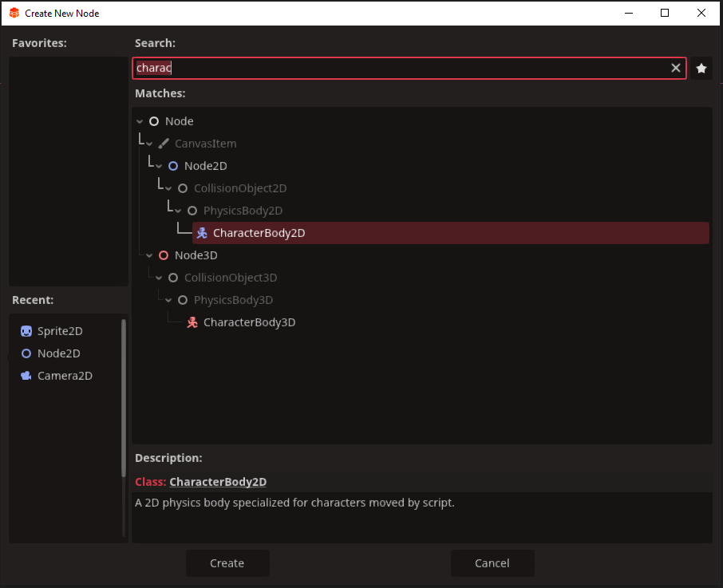Screen dimensions: 723x588
Task: Collapse the CollisionObject2D branch
Action: [x=168, y=188]
